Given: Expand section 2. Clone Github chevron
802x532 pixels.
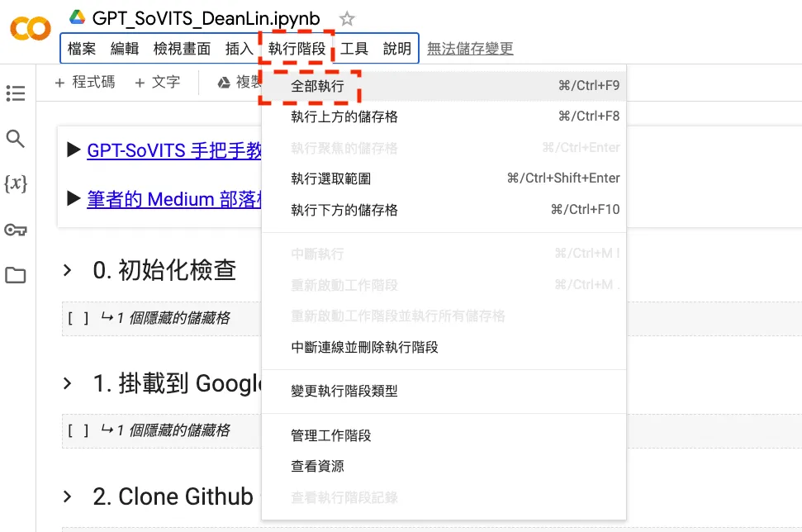Looking at the screenshot, I should (x=67, y=496).
